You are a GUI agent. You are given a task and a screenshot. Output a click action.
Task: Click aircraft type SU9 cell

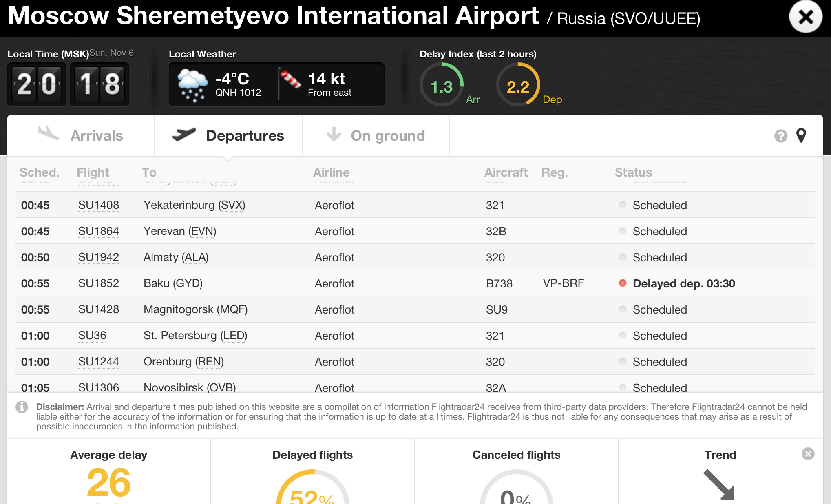point(497,309)
